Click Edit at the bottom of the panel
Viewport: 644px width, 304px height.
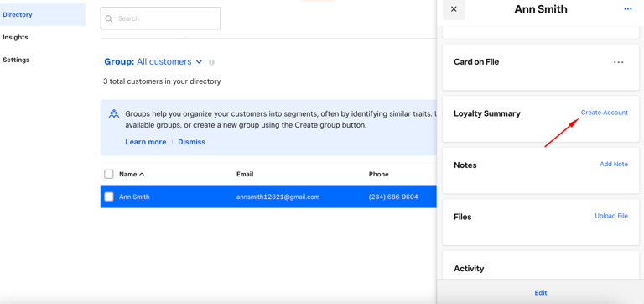[541, 293]
